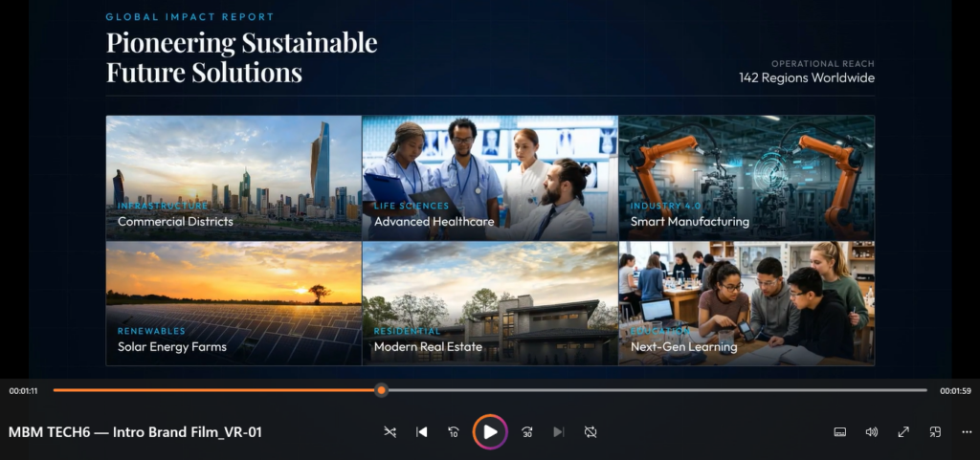This screenshot has width=980, height=460.
Task: Click the MBM TECH6 video title
Action: pos(135,432)
